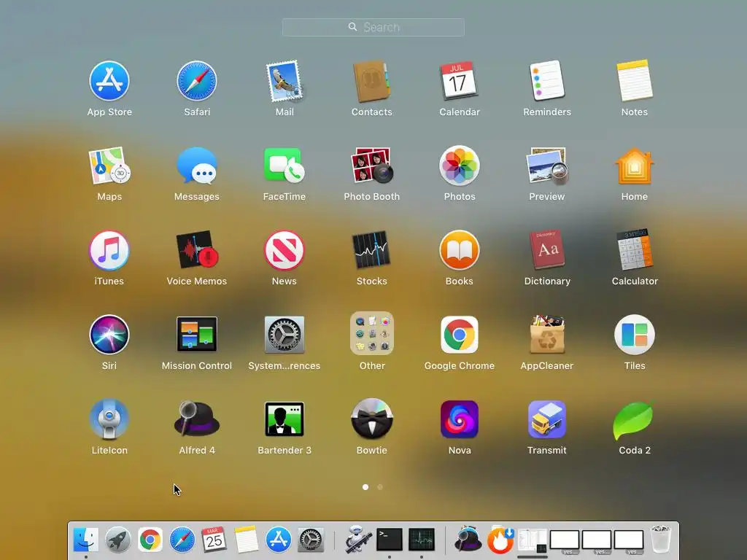Open App Store from the Dock

point(278,540)
